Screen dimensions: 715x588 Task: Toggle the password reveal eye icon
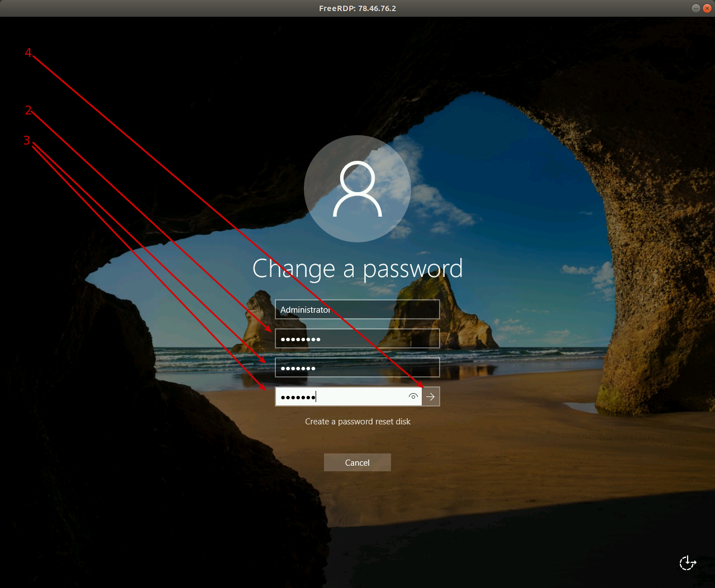[413, 396]
